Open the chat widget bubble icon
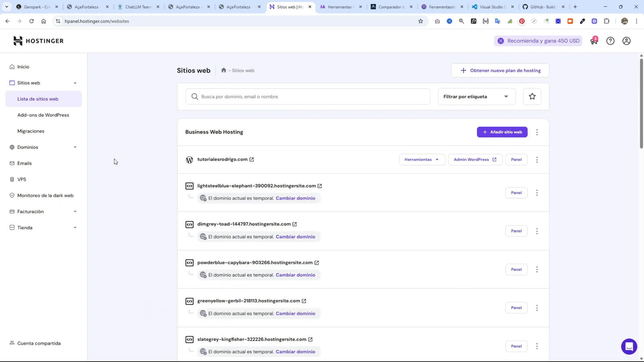Image resolution: width=644 pixels, height=362 pixels. (x=629, y=346)
